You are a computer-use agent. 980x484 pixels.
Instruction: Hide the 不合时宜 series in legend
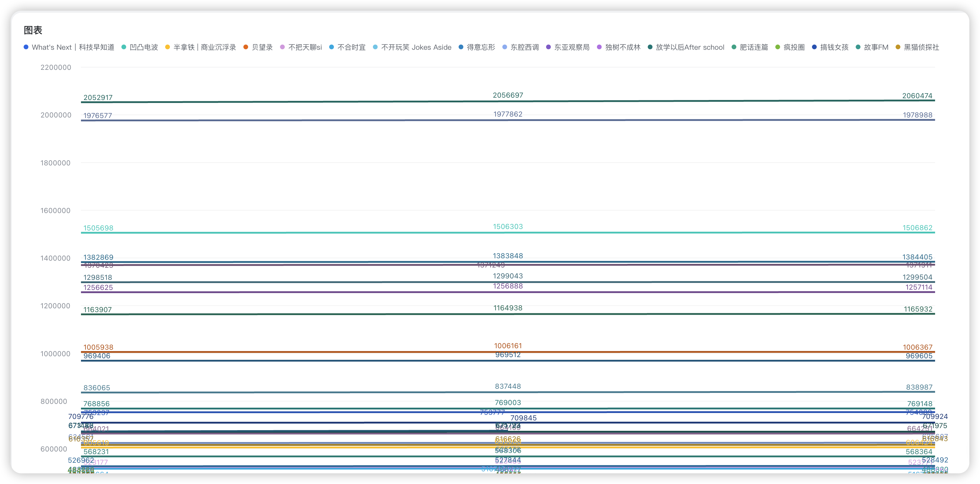coord(351,47)
